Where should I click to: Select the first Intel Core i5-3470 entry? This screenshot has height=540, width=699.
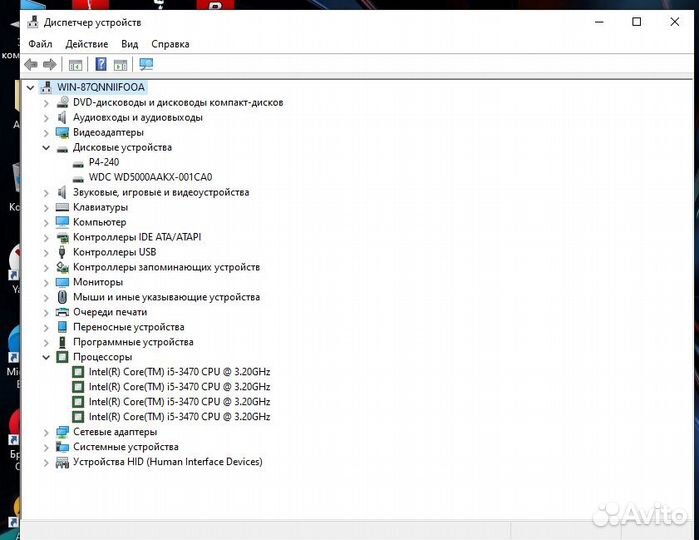coord(179,372)
